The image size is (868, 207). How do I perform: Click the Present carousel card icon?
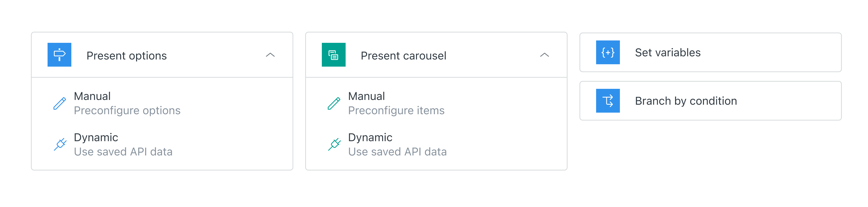(333, 55)
